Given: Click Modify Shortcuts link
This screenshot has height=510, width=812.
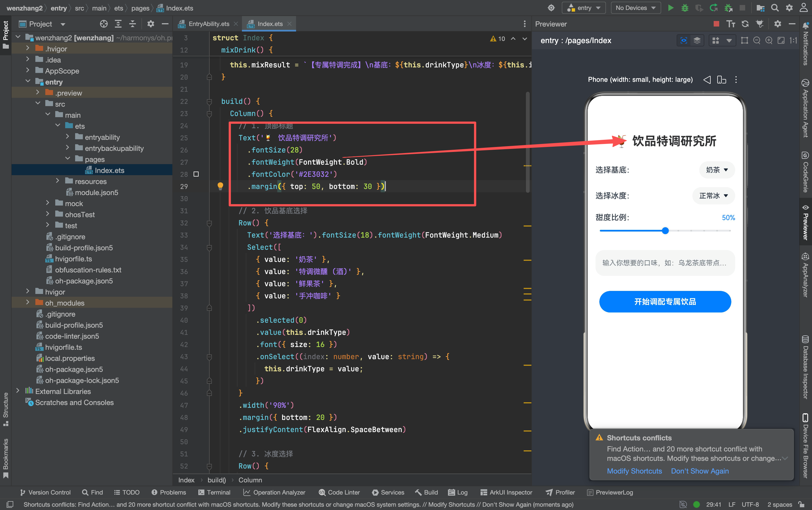Looking at the screenshot, I should (x=634, y=471).
